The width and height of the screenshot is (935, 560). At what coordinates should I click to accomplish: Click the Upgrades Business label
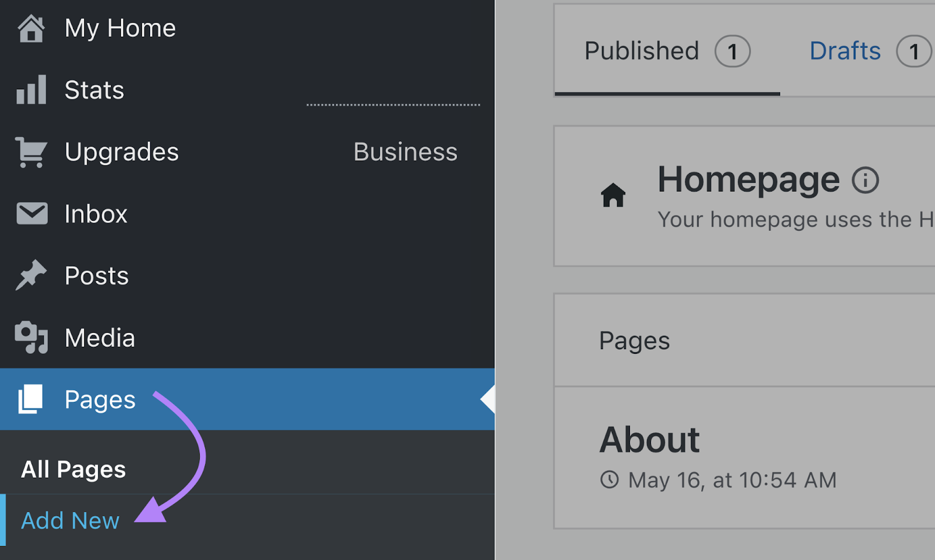coord(405,152)
